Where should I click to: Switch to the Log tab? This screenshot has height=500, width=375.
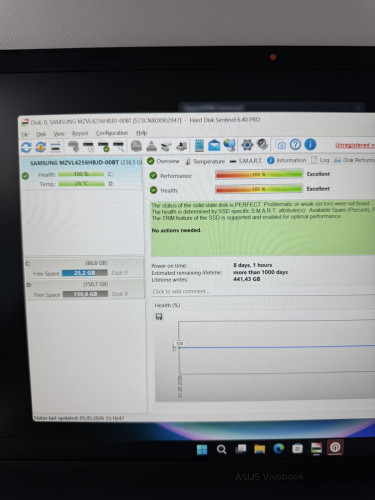coord(320,160)
